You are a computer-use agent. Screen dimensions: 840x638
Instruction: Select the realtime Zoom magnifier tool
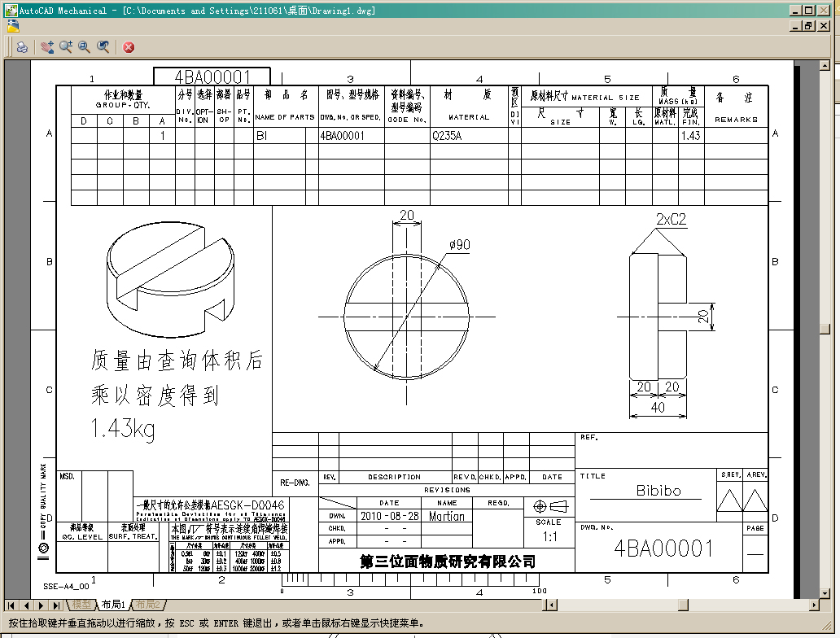coord(66,47)
